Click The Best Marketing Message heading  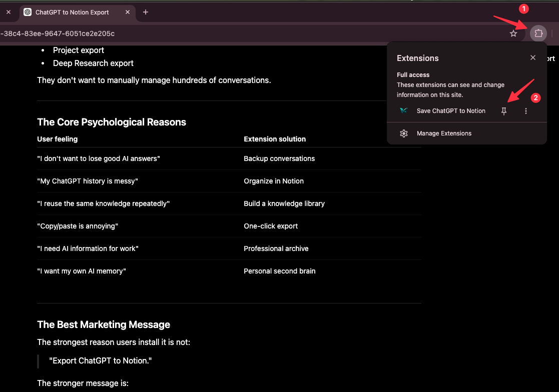[104, 324]
